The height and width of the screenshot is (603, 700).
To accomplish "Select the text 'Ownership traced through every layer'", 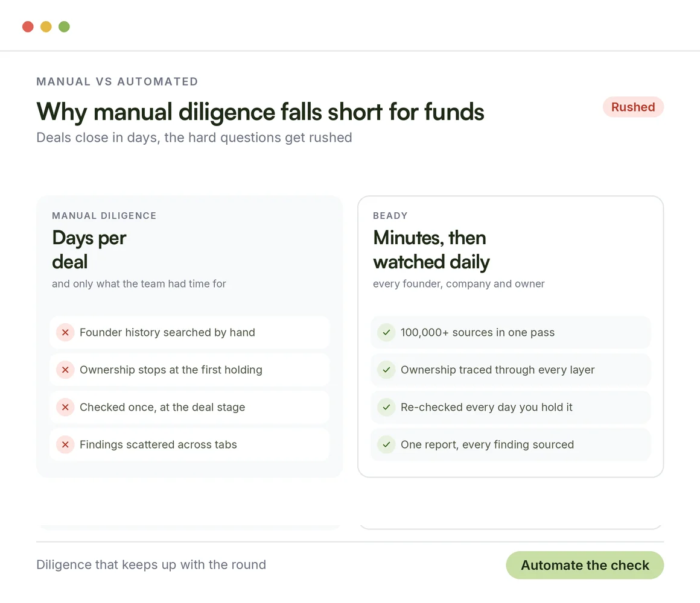I will coord(498,370).
